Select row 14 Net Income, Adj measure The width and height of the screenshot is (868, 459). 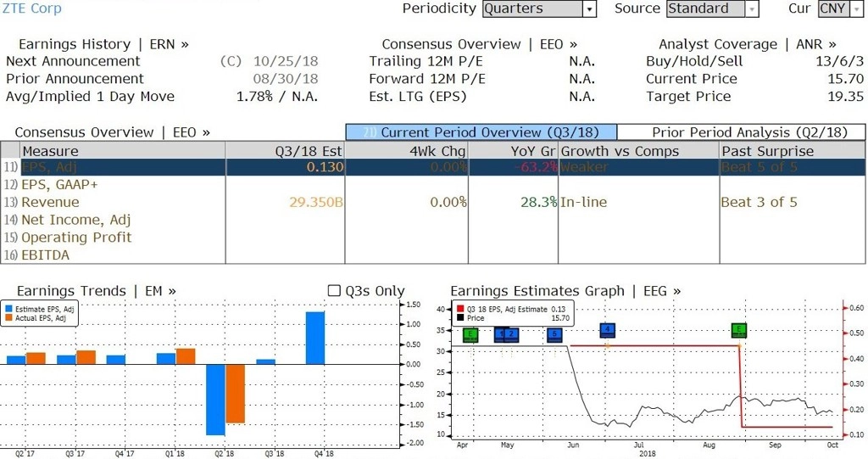[75, 220]
